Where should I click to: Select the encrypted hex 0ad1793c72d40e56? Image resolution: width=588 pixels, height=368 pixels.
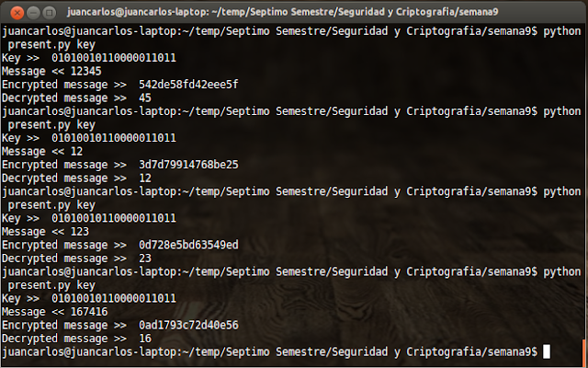pyautogui.click(x=188, y=325)
